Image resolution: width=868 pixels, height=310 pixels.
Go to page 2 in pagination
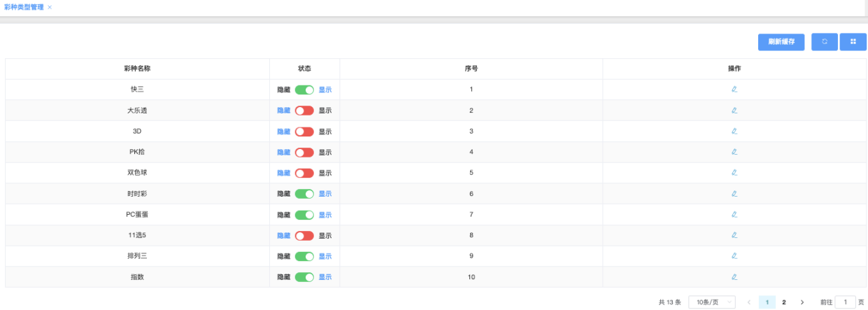coord(784,302)
